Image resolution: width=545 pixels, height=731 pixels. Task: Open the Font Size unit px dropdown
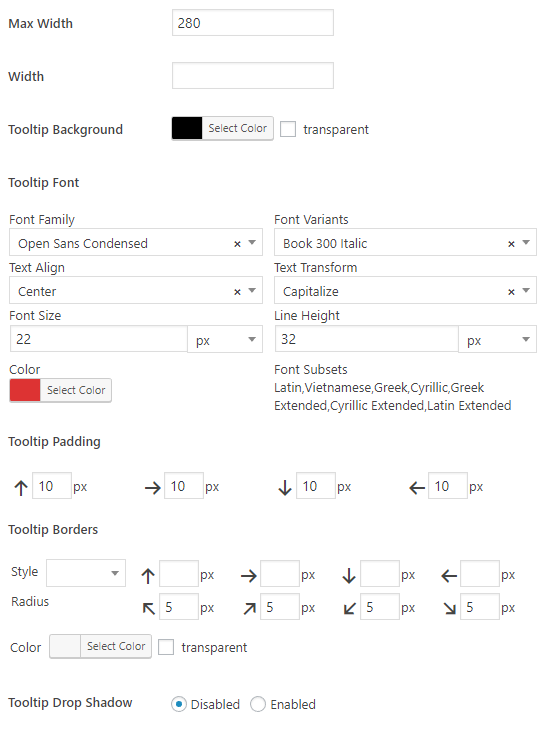pyautogui.click(x=225, y=339)
